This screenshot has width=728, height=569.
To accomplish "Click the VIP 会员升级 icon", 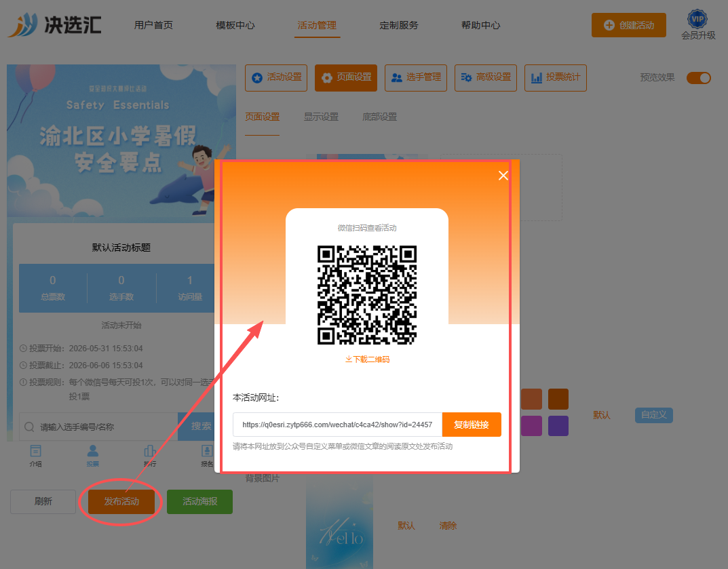I will coord(698,25).
